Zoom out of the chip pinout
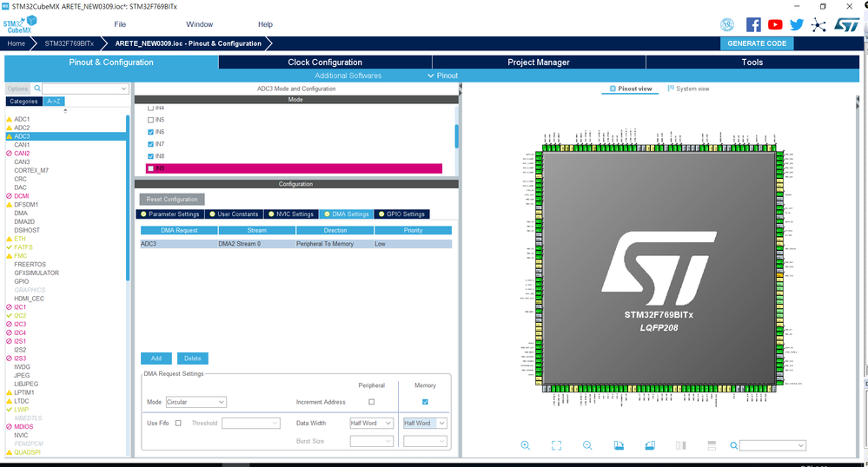 point(587,445)
